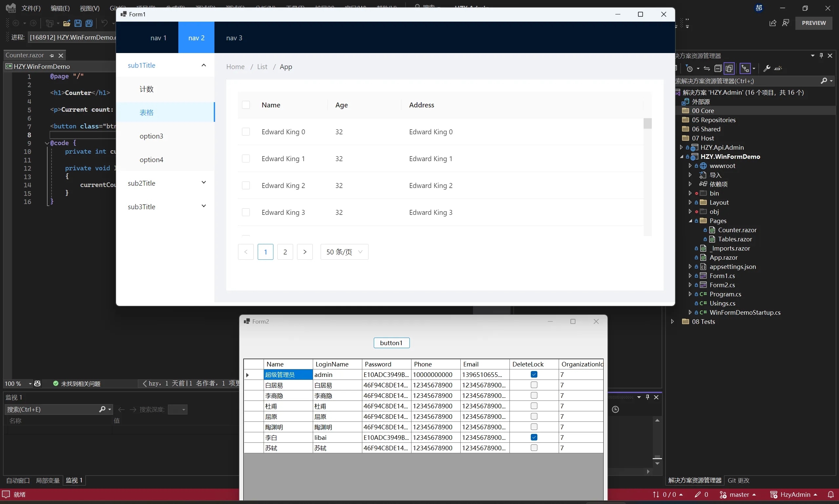The height and width of the screenshot is (504, 839).
Task: Open the 50条/页 page size dropdown
Action: tap(344, 252)
